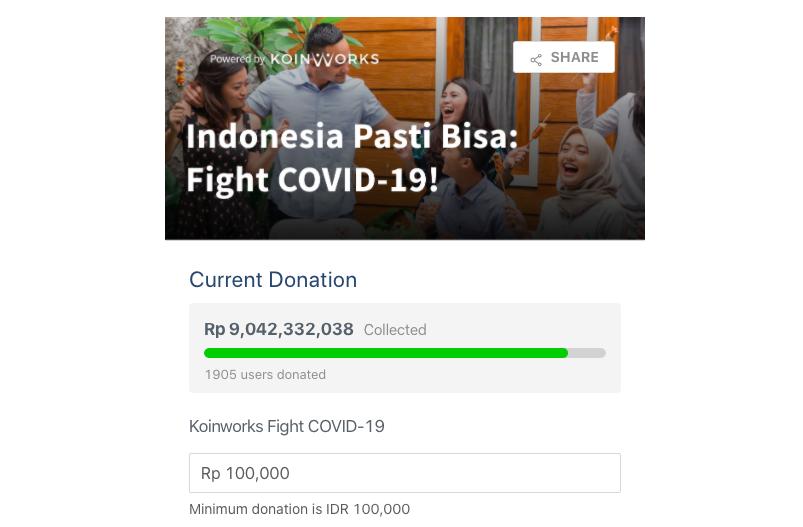Click the gray unfilled end of the progress bar

coord(587,353)
